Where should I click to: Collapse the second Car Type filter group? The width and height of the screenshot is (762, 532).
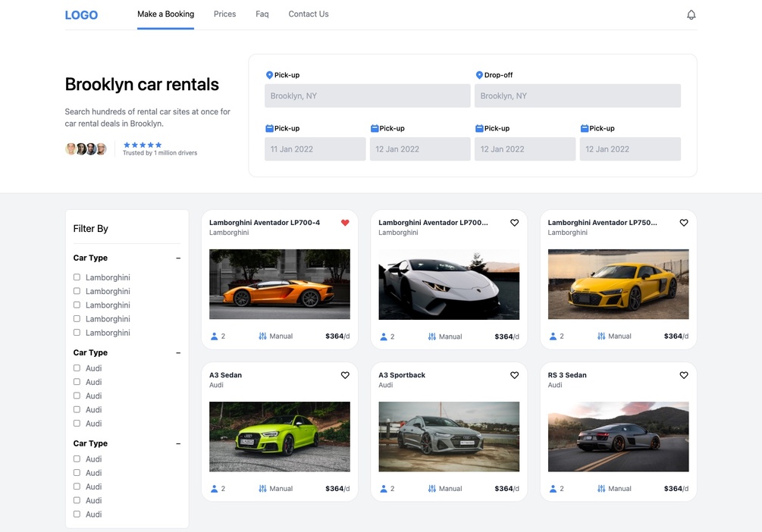178,352
